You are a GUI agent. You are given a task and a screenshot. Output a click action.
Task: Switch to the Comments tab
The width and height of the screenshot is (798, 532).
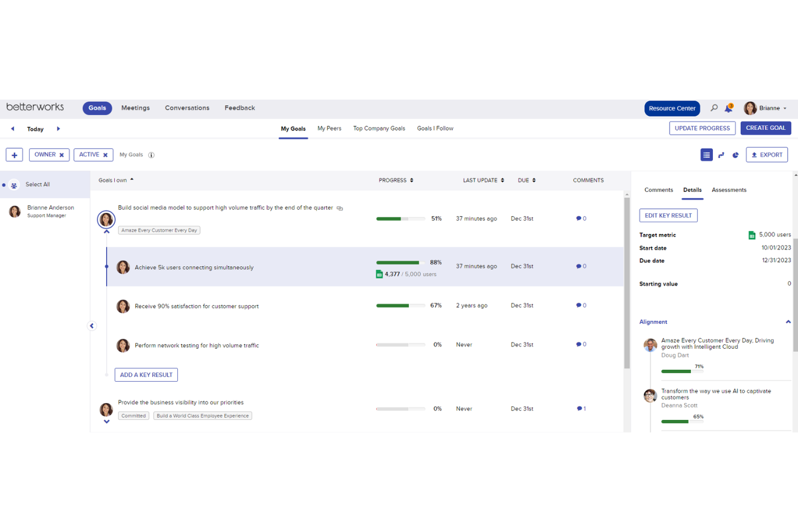(658, 190)
